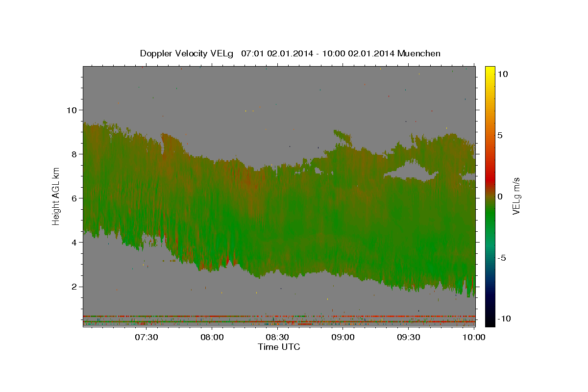The image size is (588, 392).
Task: Click the '08:30' time tick label
Action: click(277, 337)
